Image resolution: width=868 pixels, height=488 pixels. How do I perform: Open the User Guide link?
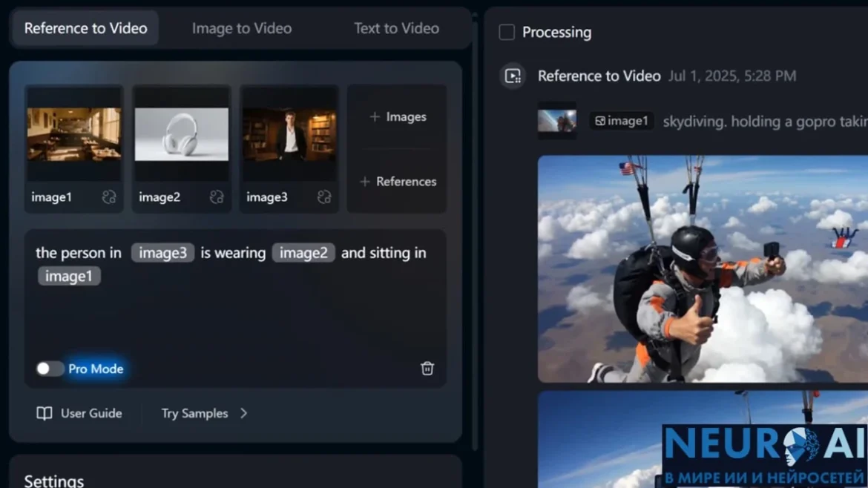pyautogui.click(x=91, y=413)
